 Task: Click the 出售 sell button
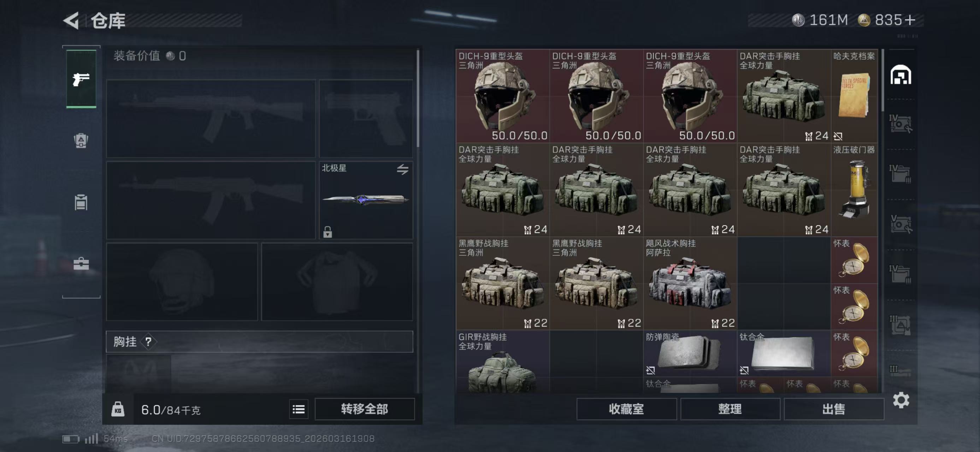(x=833, y=409)
